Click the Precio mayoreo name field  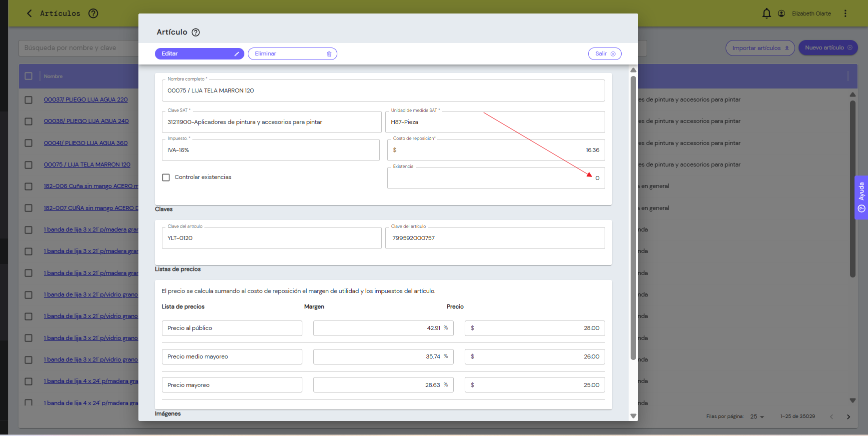(x=232, y=385)
